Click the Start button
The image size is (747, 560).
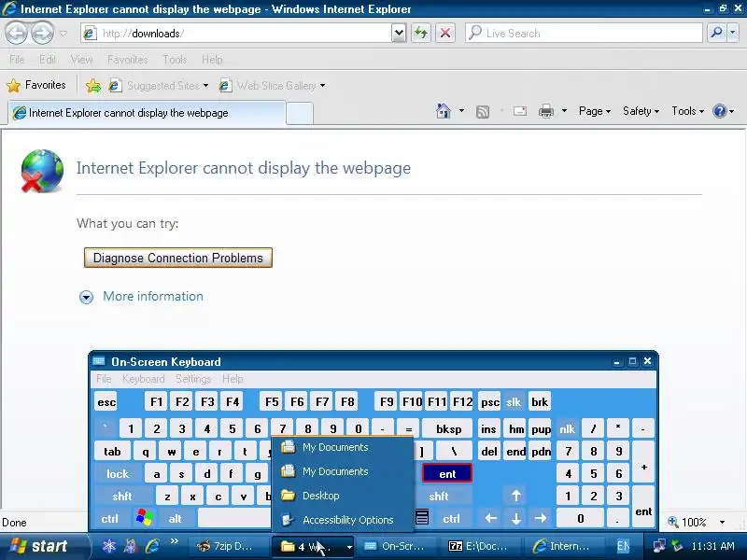[x=45, y=546]
